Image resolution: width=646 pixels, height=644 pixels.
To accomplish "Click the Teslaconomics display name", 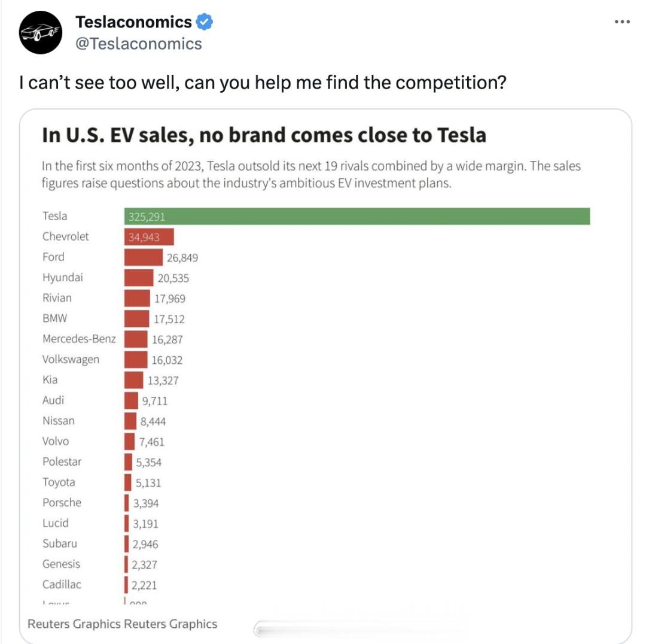I will pyautogui.click(x=133, y=22).
